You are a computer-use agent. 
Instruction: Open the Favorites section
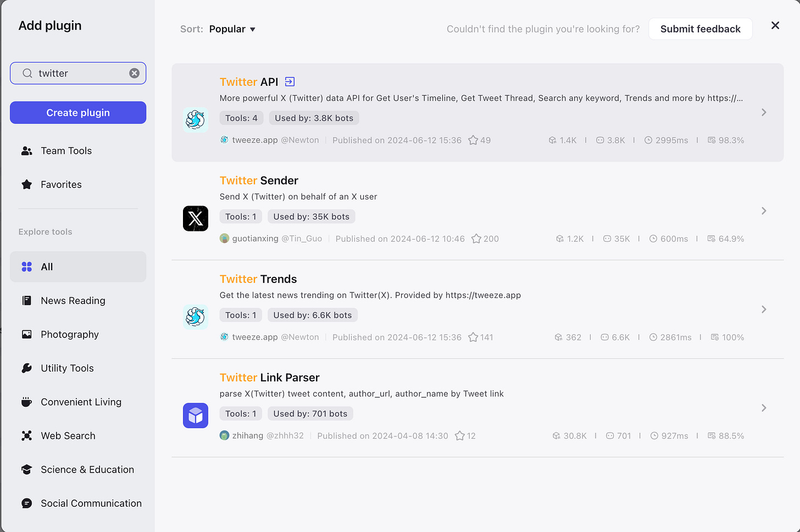78,185
